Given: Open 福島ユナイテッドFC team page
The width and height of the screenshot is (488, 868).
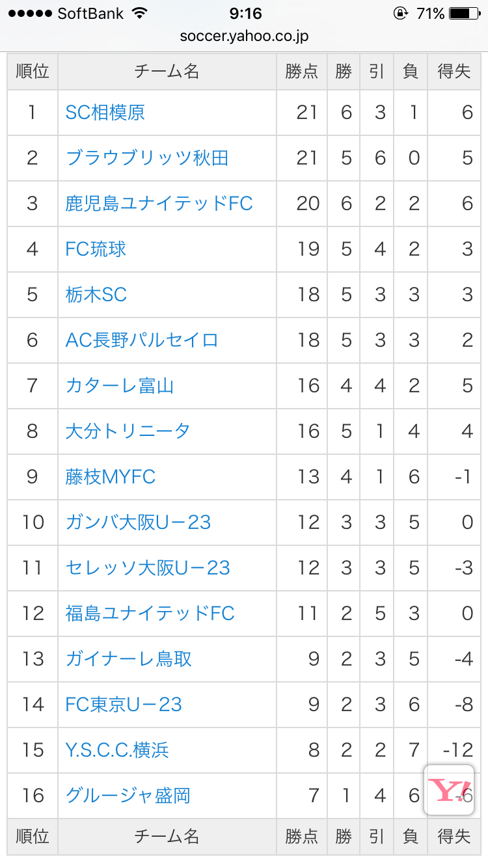Looking at the screenshot, I should coord(150,614).
